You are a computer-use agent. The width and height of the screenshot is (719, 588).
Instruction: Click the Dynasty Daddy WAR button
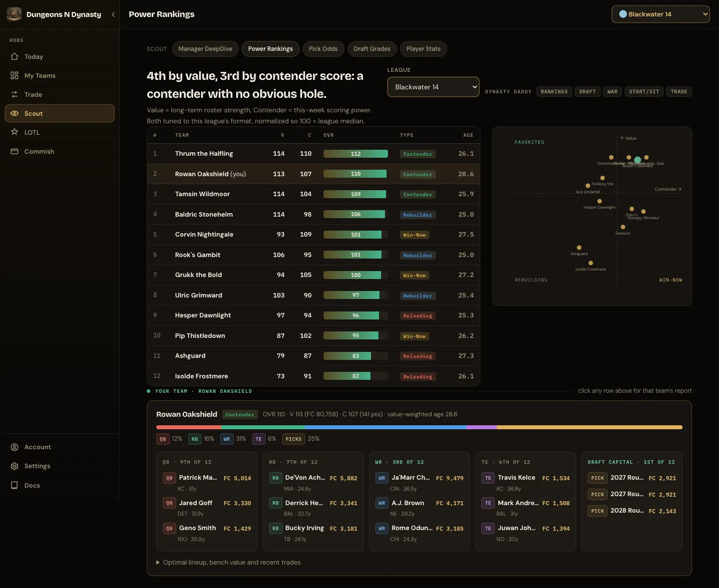coord(613,92)
